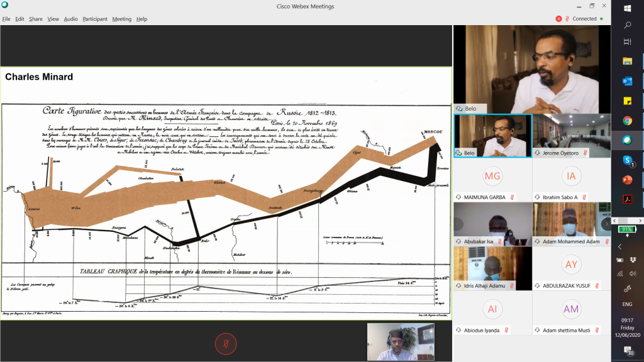The width and height of the screenshot is (644, 362).
Task: Click the muted mic icon next to Jerome Oyetoro
Action: [x=586, y=153]
